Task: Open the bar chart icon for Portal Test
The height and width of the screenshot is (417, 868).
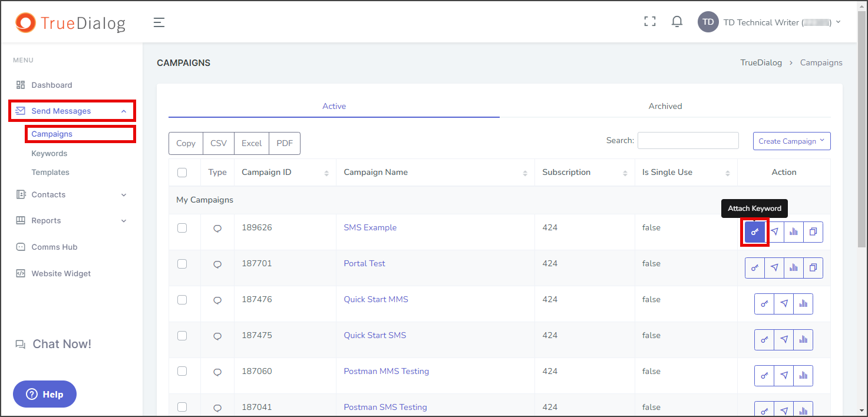Action: point(794,268)
